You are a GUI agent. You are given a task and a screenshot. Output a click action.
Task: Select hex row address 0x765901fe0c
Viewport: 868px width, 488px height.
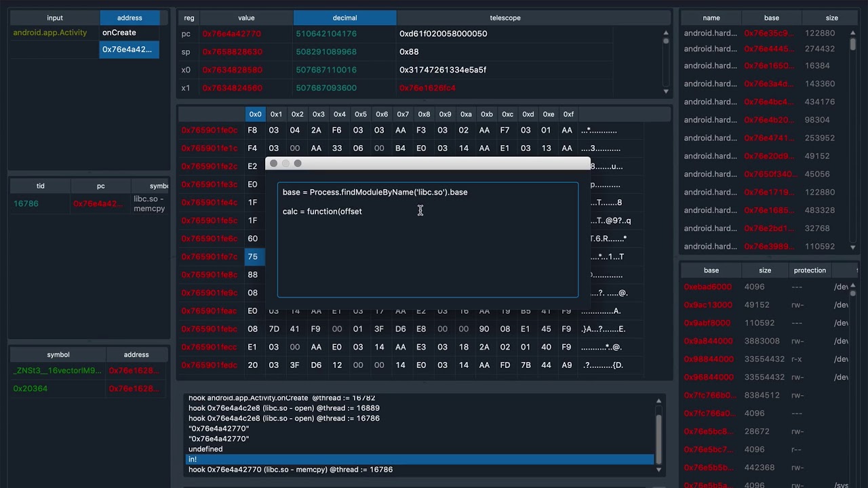210,130
